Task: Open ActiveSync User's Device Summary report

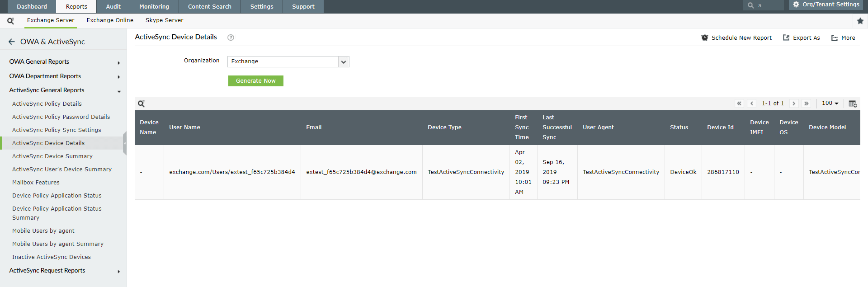Action: 62,169
